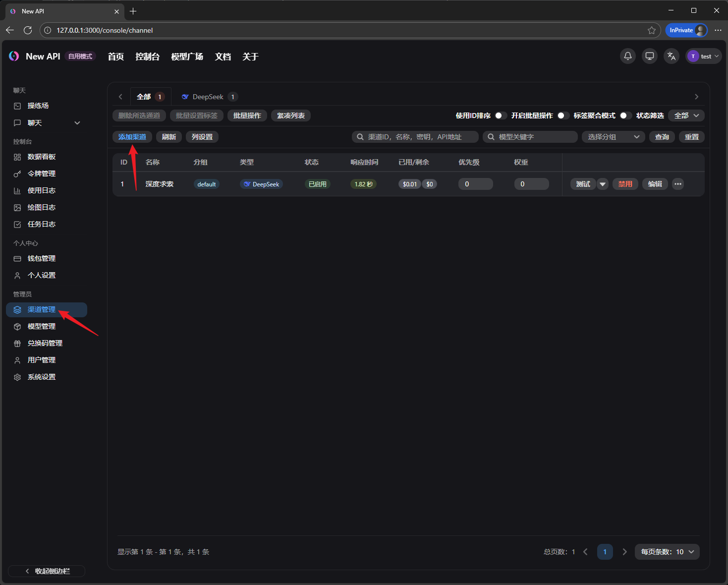
Task: Click the 禁用 button for channel 1
Action: click(625, 184)
